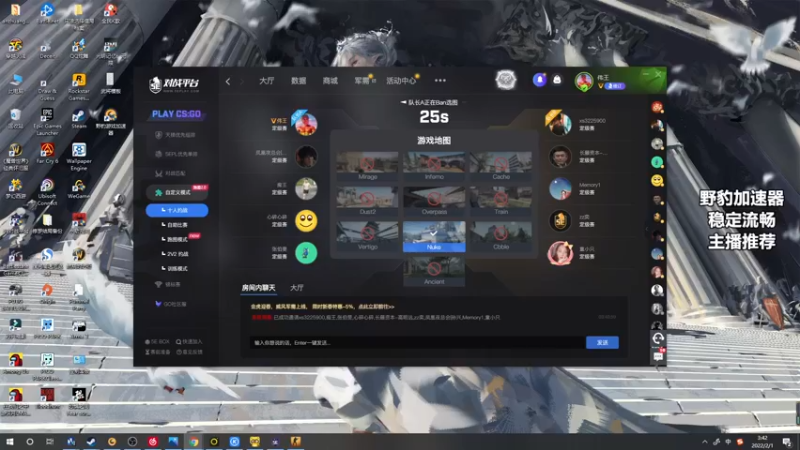800x450 pixels.
Task: Open the more options ellipsis menu
Action: click(x=440, y=81)
